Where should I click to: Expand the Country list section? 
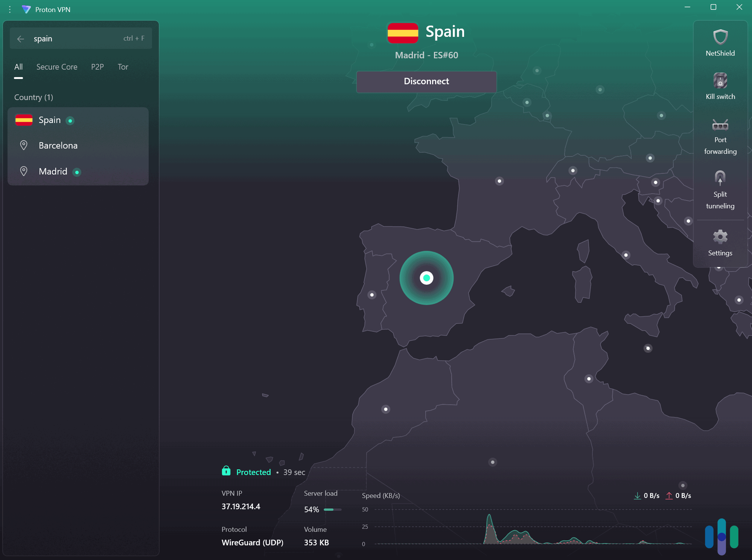tap(33, 97)
